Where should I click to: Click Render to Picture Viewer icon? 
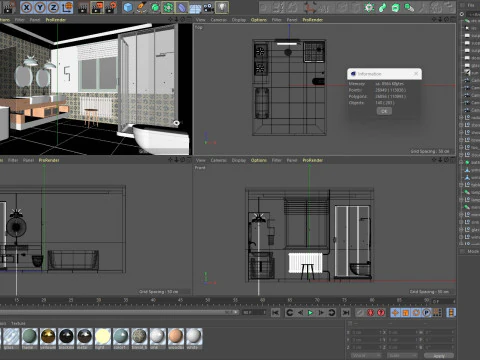coord(97,7)
